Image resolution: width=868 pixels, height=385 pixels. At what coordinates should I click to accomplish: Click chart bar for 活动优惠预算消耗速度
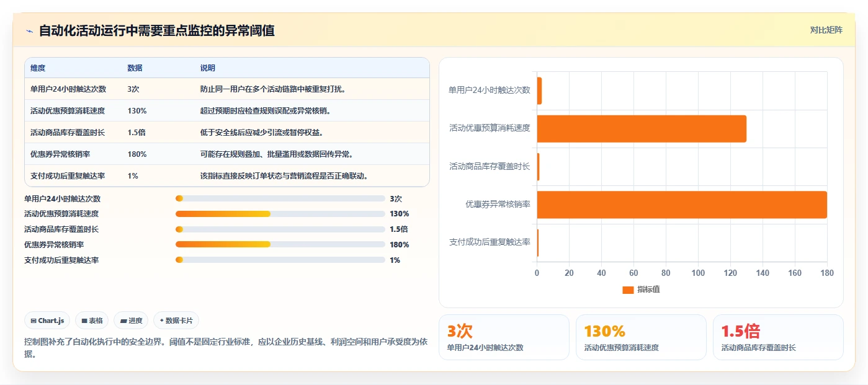pos(642,129)
